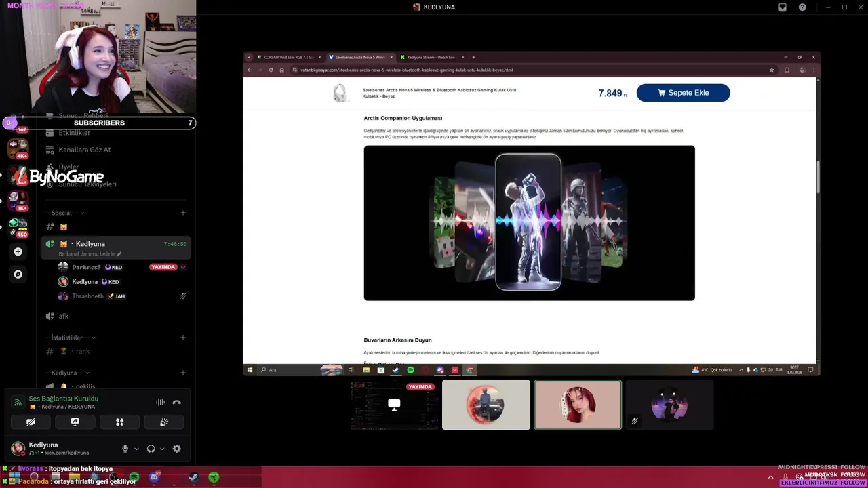868x488 pixels.
Task: Open a new browser tab
Action: click(x=473, y=57)
